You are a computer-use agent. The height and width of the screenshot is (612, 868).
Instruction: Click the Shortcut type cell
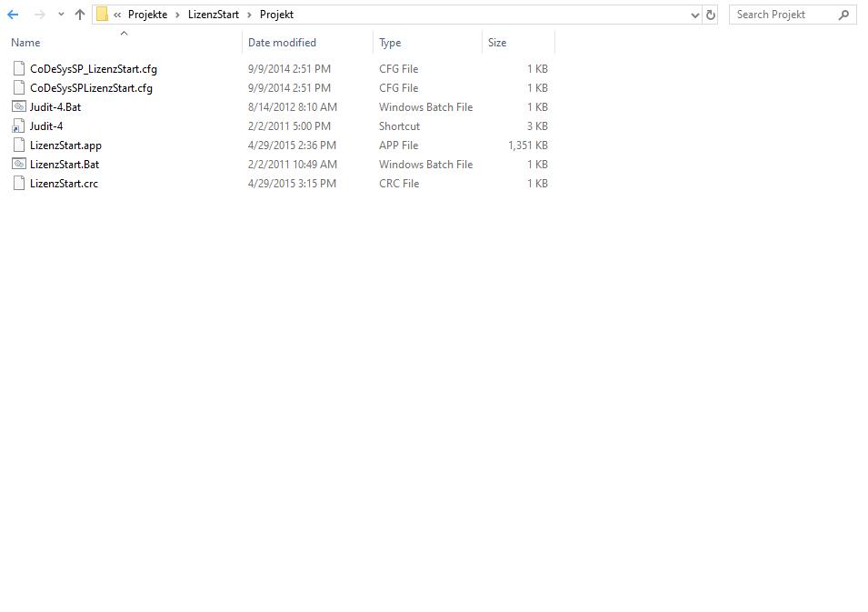(x=400, y=126)
